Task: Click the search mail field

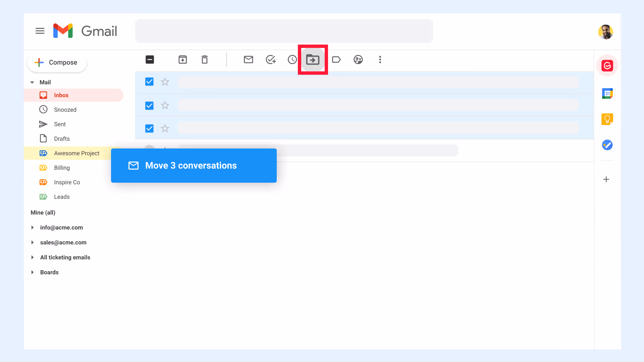Action: click(x=284, y=31)
